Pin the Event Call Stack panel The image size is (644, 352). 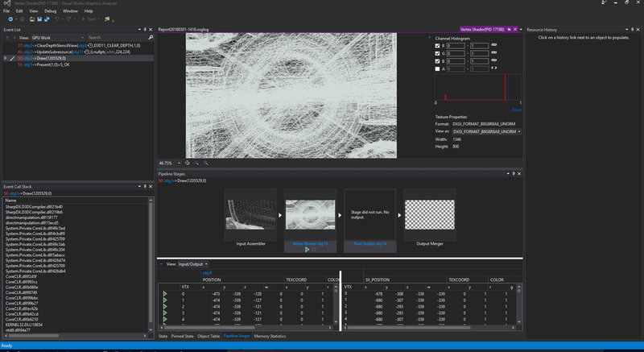tap(145, 187)
